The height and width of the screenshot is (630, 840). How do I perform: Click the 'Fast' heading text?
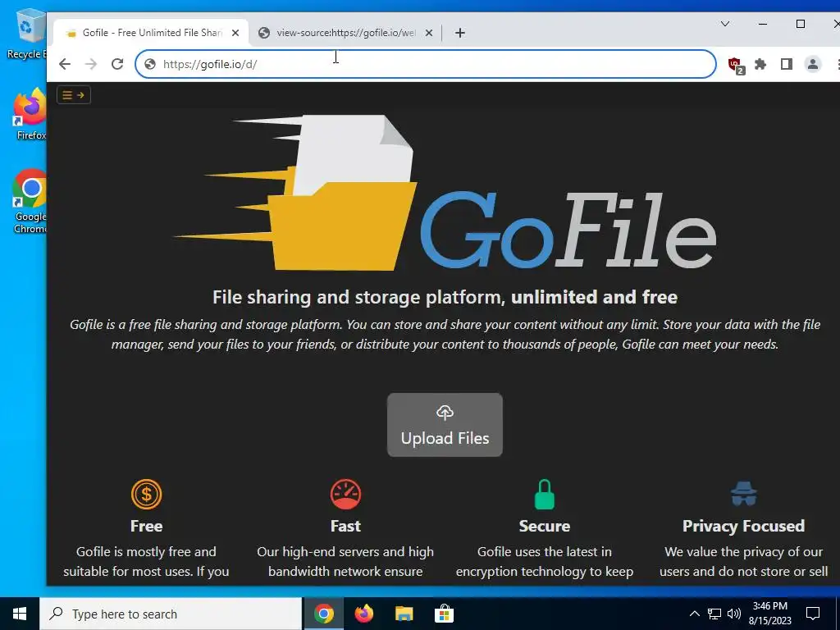coord(345,526)
